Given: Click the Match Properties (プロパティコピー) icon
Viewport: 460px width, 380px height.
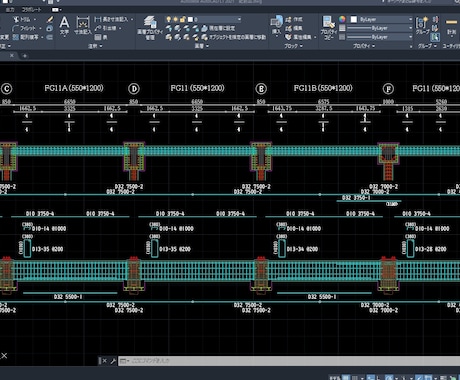Looking at the screenshot, I should click(328, 28).
